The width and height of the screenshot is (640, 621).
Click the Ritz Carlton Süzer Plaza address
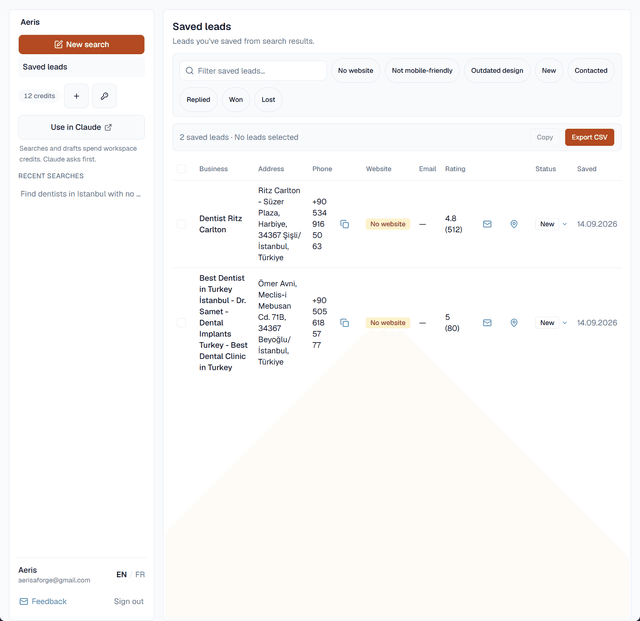coord(280,224)
